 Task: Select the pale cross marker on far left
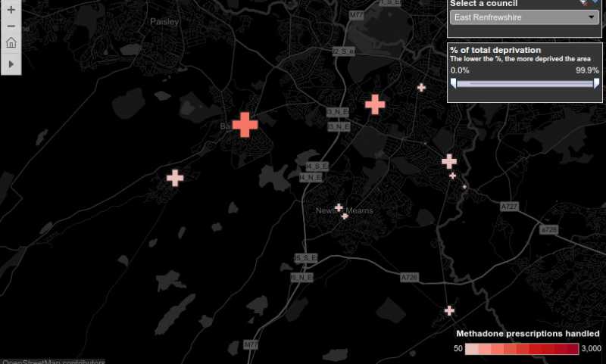[175, 178]
